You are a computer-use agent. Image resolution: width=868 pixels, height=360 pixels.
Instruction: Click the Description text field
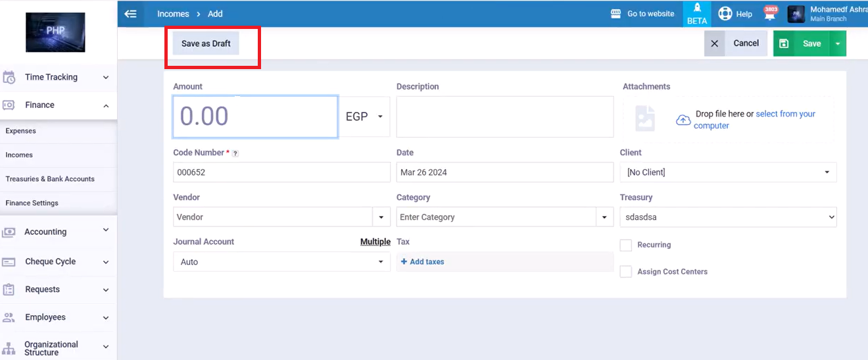pyautogui.click(x=504, y=116)
